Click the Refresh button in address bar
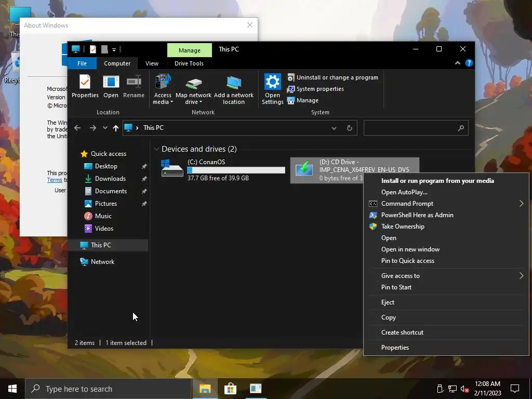 point(350,128)
